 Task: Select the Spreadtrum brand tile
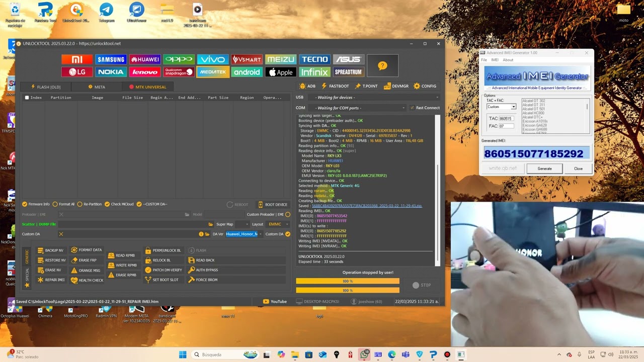click(x=348, y=72)
